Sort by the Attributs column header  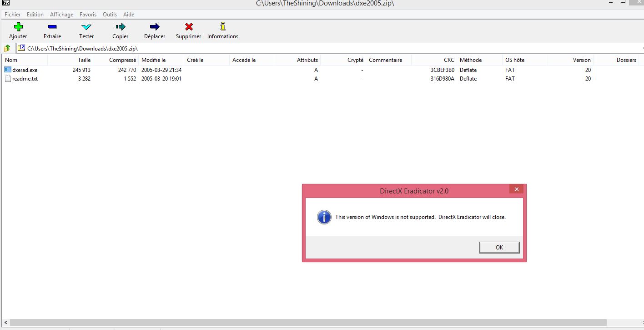click(x=298, y=60)
